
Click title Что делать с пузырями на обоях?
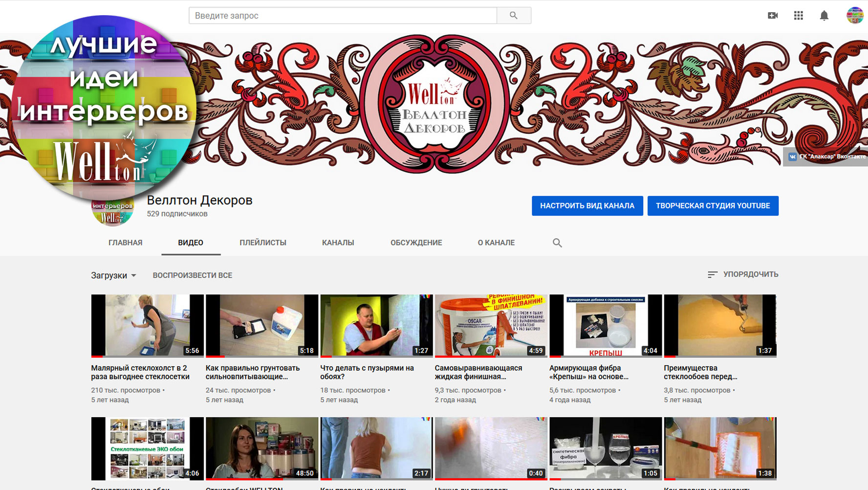[367, 372]
